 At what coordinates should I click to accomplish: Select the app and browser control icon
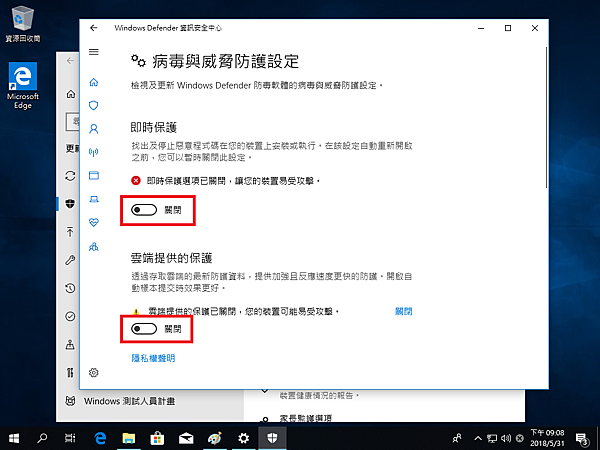click(94, 175)
